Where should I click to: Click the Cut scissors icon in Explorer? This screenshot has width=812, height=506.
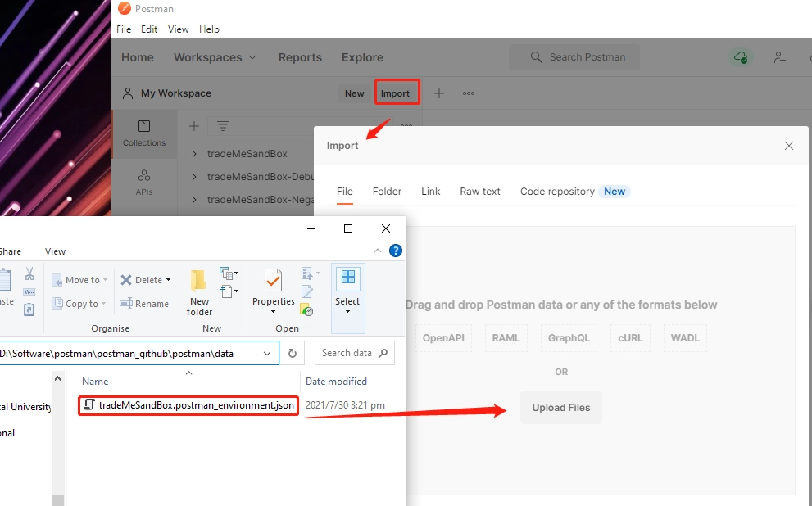29,274
